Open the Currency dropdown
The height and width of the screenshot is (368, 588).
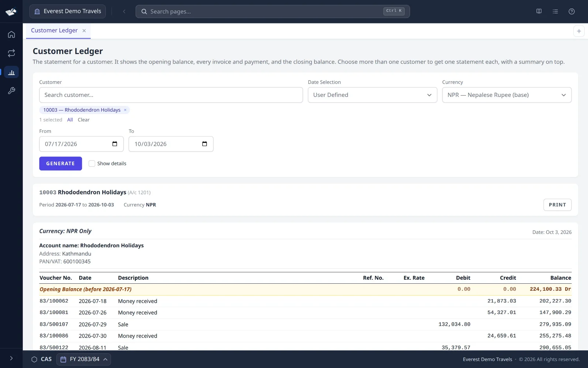[x=507, y=95]
